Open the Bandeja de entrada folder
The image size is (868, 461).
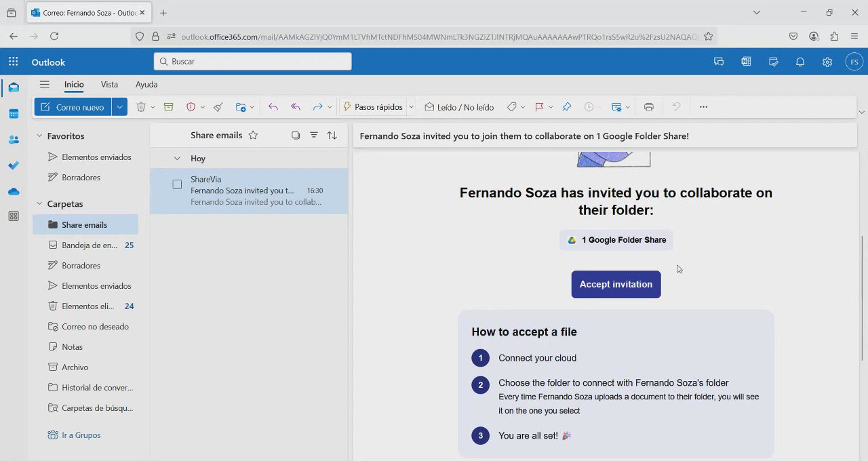85,245
